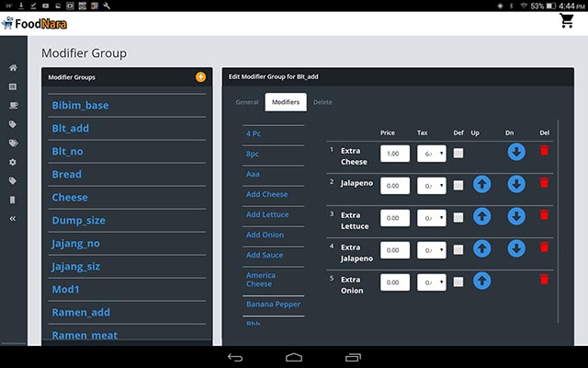Collapse the sidebar with double chevron
Viewport: 588px width, 368px height.
(x=13, y=219)
